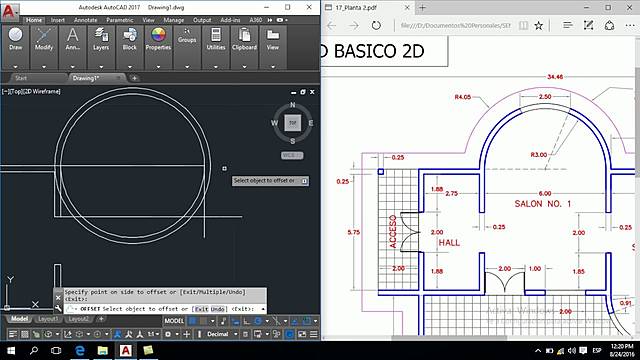The height and width of the screenshot is (360, 640).
Task: Switch to the Annotate ribbon tab
Action: pyautogui.click(x=85, y=20)
